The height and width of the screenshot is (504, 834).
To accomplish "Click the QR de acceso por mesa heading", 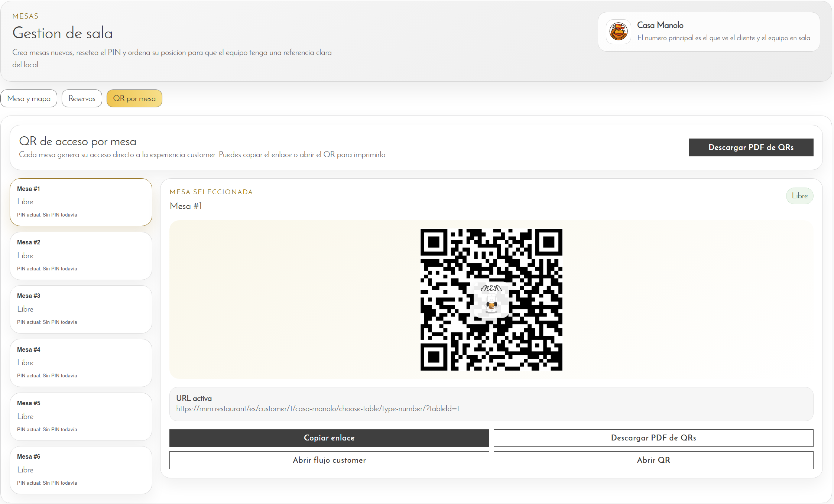I will pos(78,142).
